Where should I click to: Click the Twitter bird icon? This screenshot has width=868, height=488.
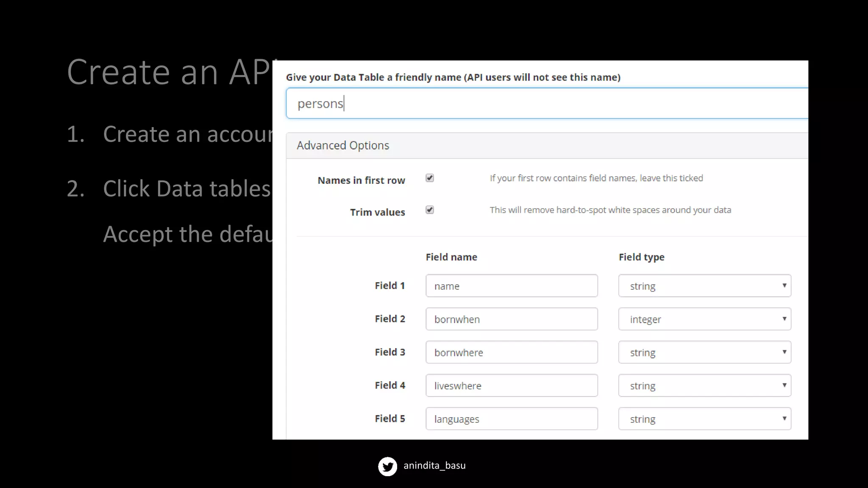387,466
